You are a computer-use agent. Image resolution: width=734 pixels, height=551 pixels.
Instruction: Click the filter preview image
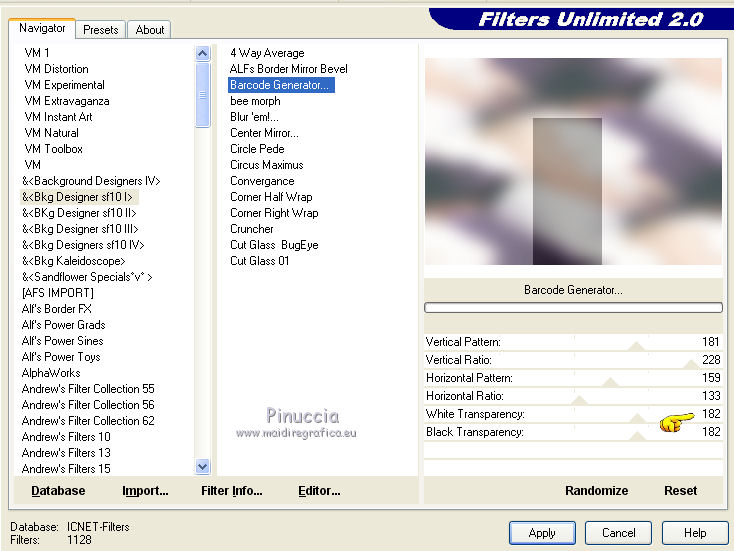(573, 162)
